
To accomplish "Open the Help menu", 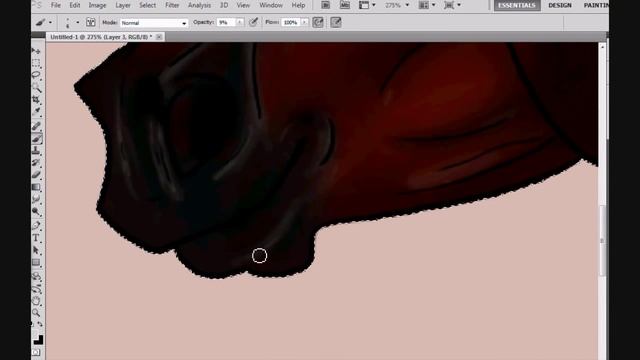I will (298, 5).
